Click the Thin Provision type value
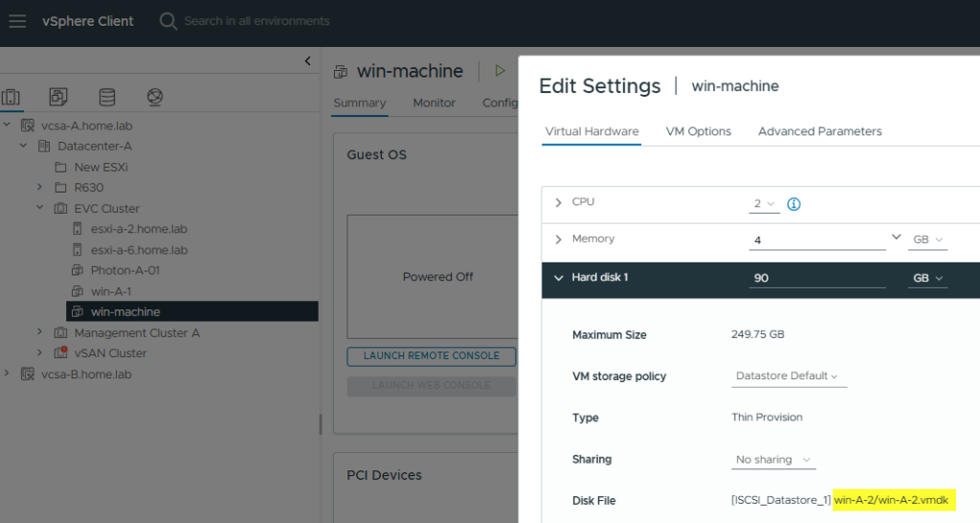The width and height of the screenshot is (980, 523). coord(767,418)
